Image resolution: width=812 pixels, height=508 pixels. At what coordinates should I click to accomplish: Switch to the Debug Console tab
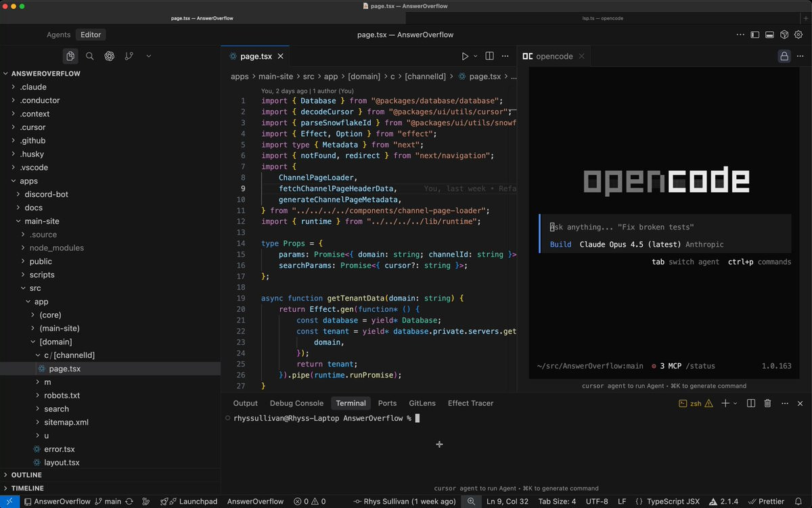coord(296,403)
